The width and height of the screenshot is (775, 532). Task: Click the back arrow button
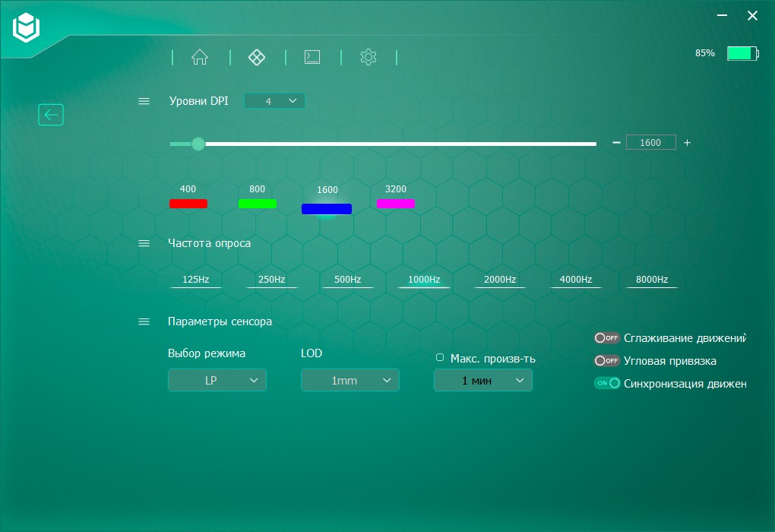pos(51,115)
